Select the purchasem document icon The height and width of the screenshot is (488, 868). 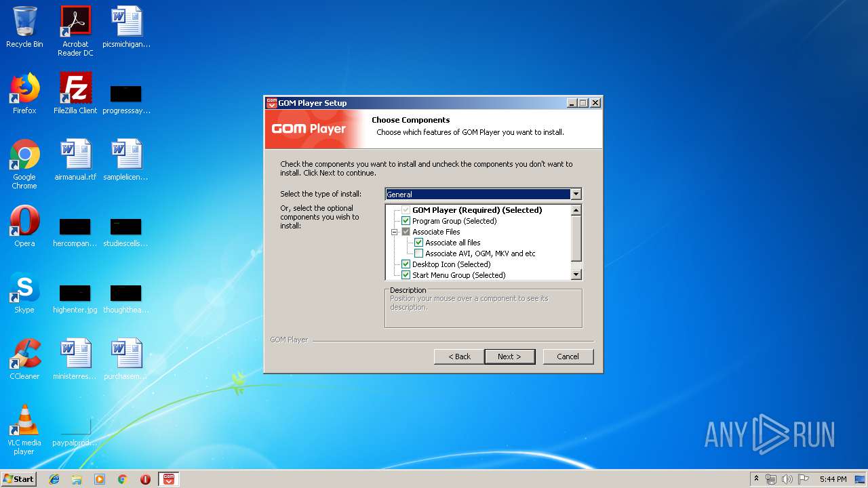[126, 359]
